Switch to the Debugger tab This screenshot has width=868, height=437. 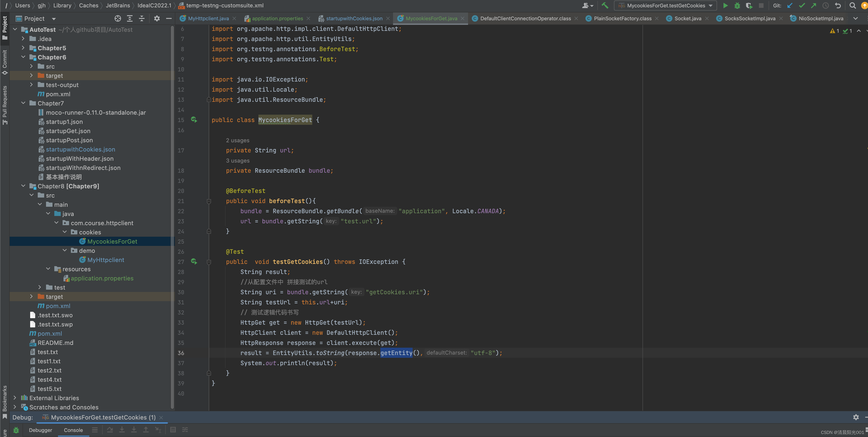(41, 430)
